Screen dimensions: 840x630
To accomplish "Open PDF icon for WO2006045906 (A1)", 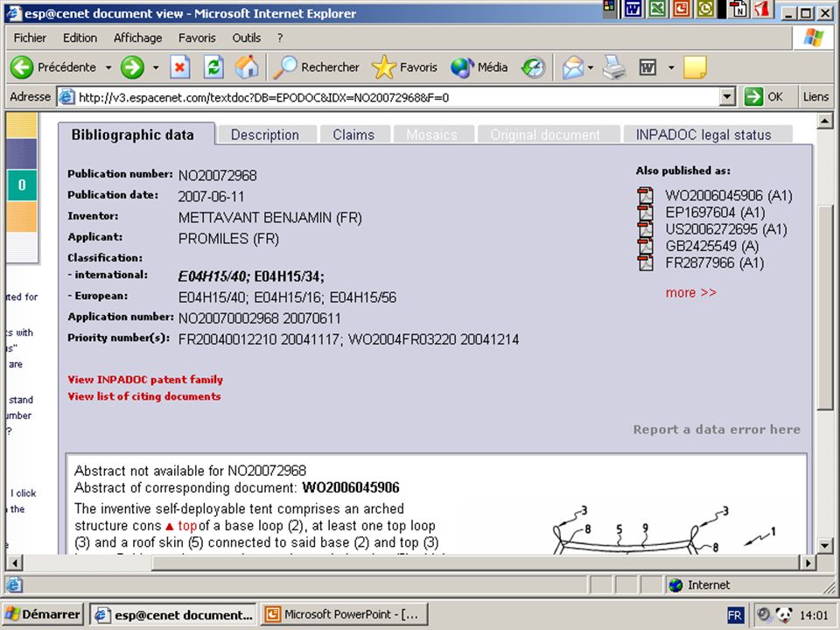I will tap(646, 195).
